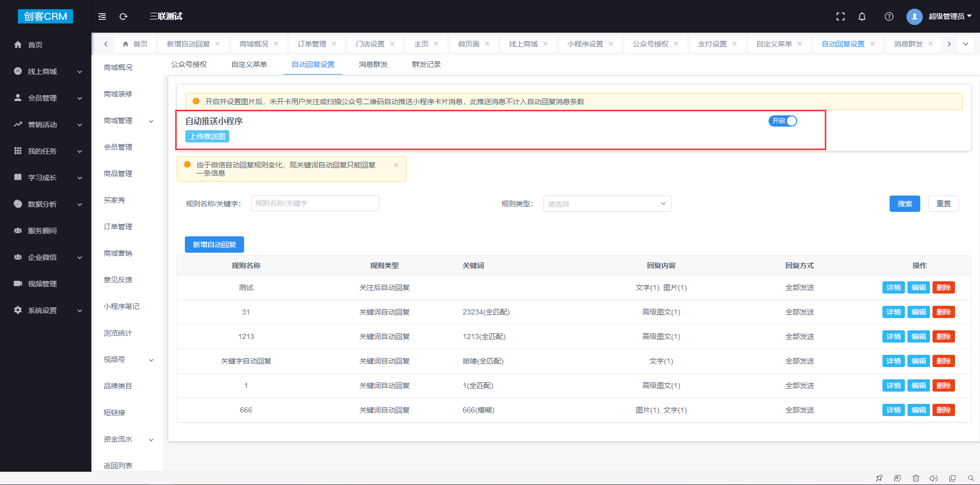
Task: Click 新增自动回复 button
Action: click(x=214, y=245)
